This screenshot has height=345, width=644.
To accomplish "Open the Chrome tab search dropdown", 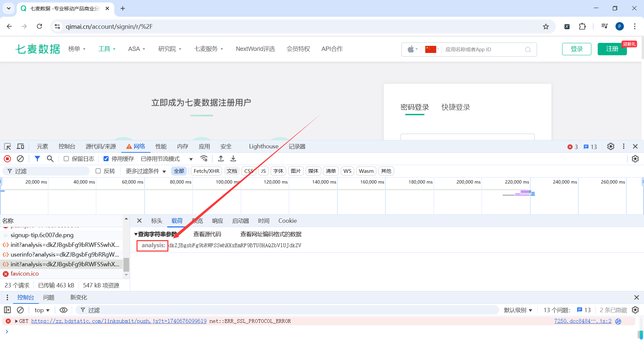I will pyautogui.click(x=9, y=8).
